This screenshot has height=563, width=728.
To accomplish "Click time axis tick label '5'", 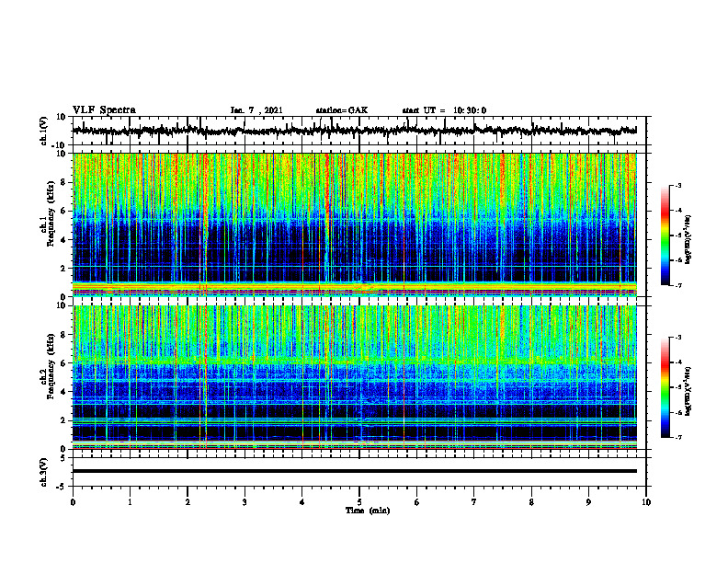I will pyautogui.click(x=359, y=502).
